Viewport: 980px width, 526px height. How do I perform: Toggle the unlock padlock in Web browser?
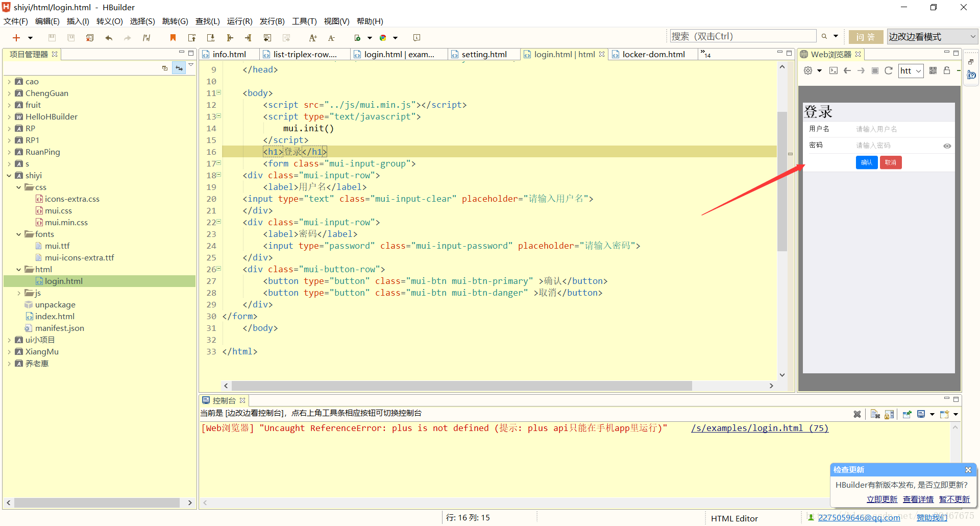pyautogui.click(x=947, y=70)
